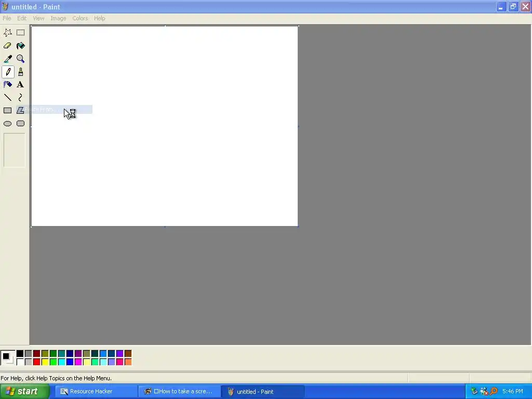The width and height of the screenshot is (532, 399).
Task: Pick the orange swatch
Action: (x=128, y=362)
